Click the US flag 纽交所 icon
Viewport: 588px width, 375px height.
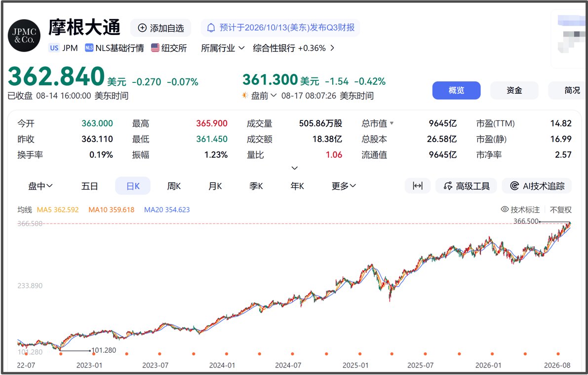tap(155, 48)
